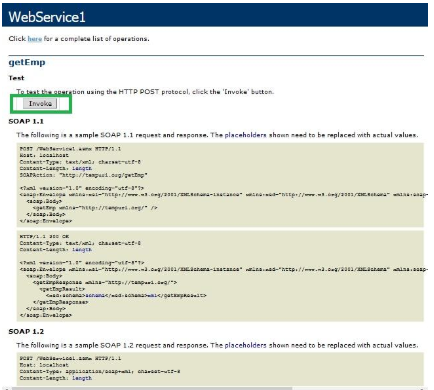Viewport: 434px width, 390px height.
Task: Click the 'length' placeholder in SOAP 1.1 response
Action: [82, 249]
